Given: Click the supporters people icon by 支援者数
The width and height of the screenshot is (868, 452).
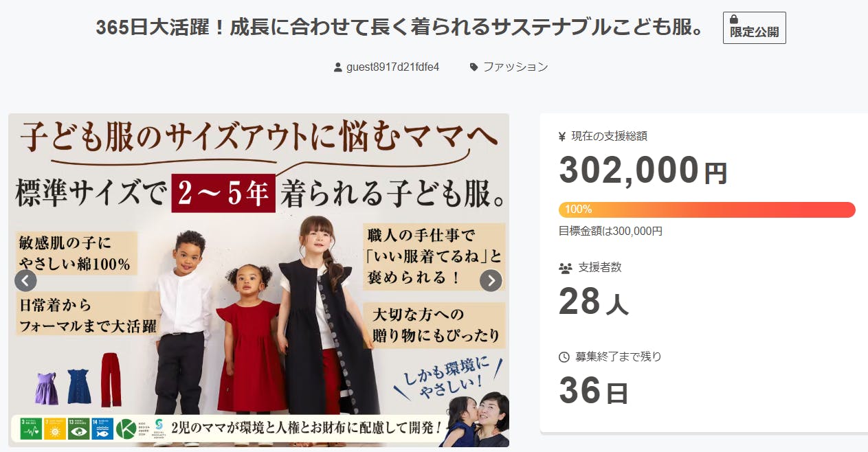Looking at the screenshot, I should click(x=566, y=268).
